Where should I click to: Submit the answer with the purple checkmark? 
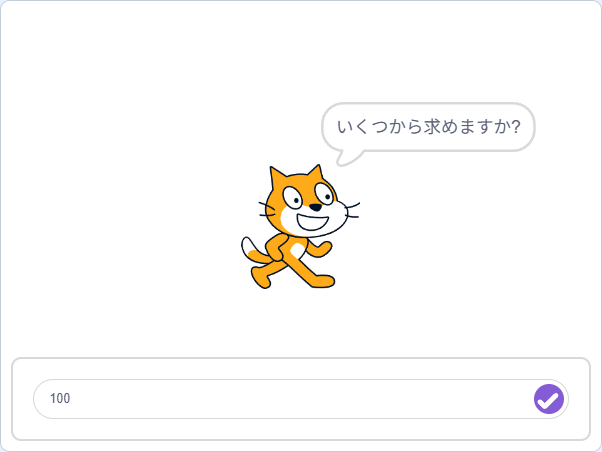[549, 399]
